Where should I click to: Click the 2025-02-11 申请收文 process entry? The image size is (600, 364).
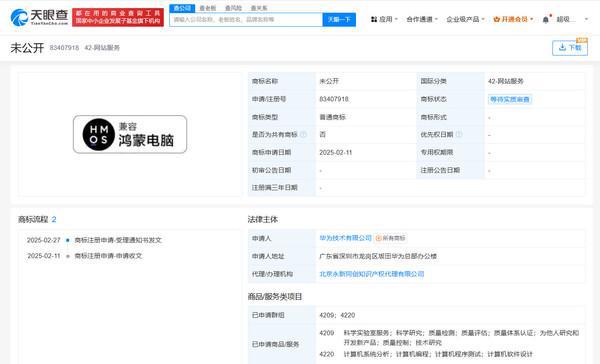tap(85, 256)
